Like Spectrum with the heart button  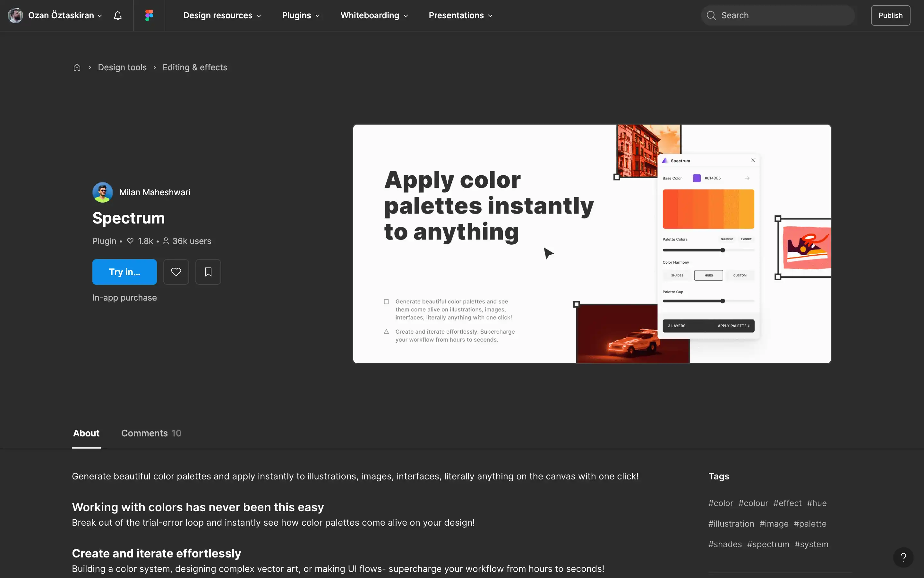pos(176,272)
